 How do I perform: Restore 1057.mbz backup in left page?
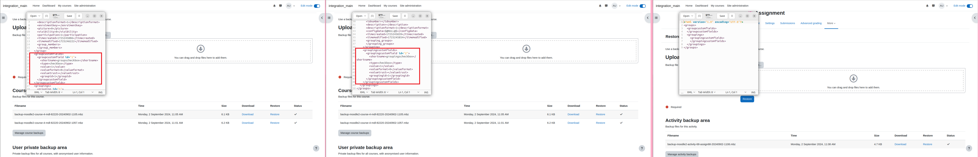[275, 123]
